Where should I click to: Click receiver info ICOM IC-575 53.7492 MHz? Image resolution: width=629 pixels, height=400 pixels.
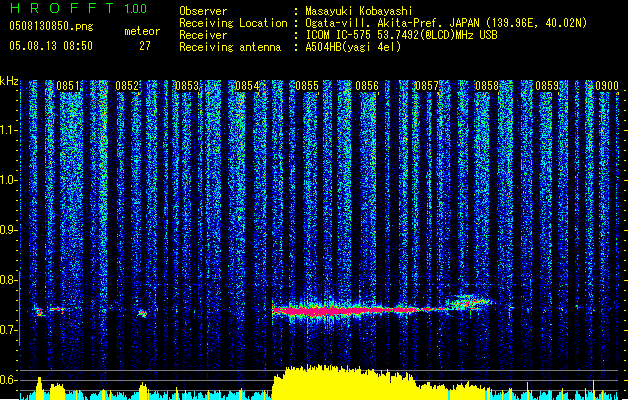click(x=401, y=35)
